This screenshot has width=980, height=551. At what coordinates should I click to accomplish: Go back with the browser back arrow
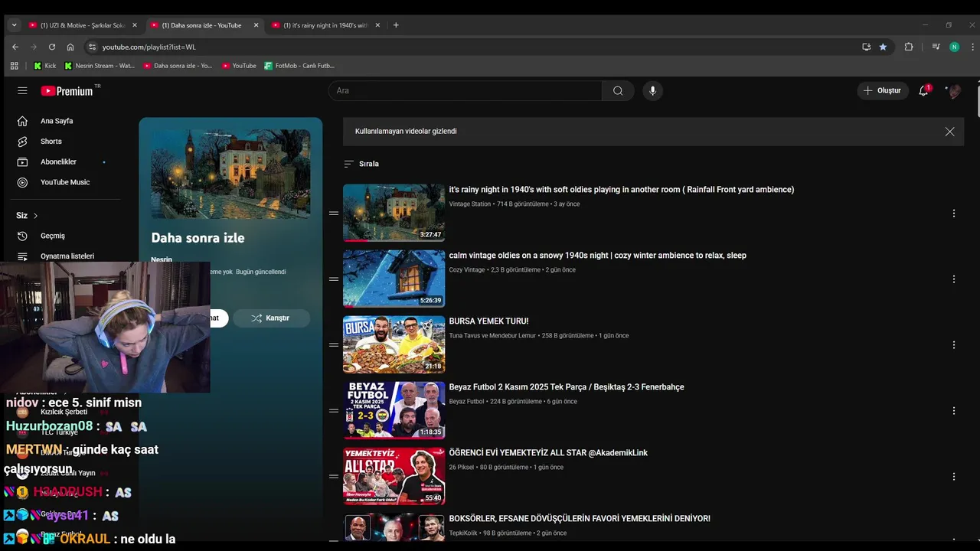[x=15, y=47]
